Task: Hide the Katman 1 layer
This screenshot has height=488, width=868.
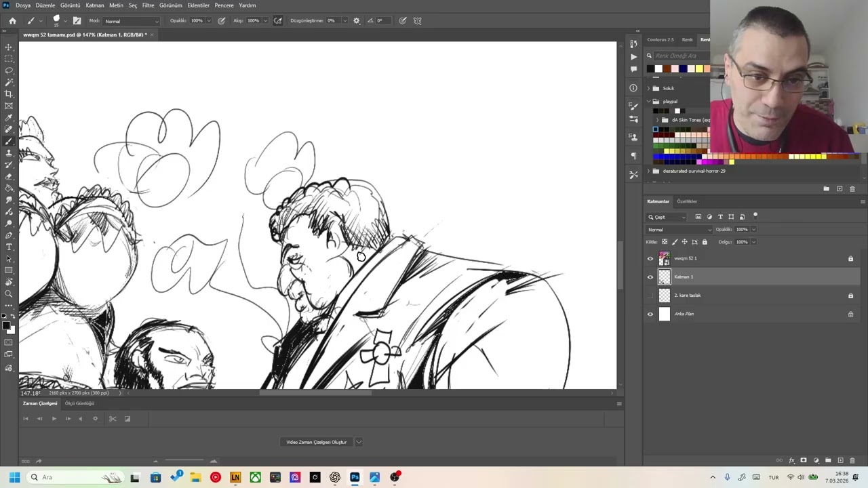Action: point(650,277)
